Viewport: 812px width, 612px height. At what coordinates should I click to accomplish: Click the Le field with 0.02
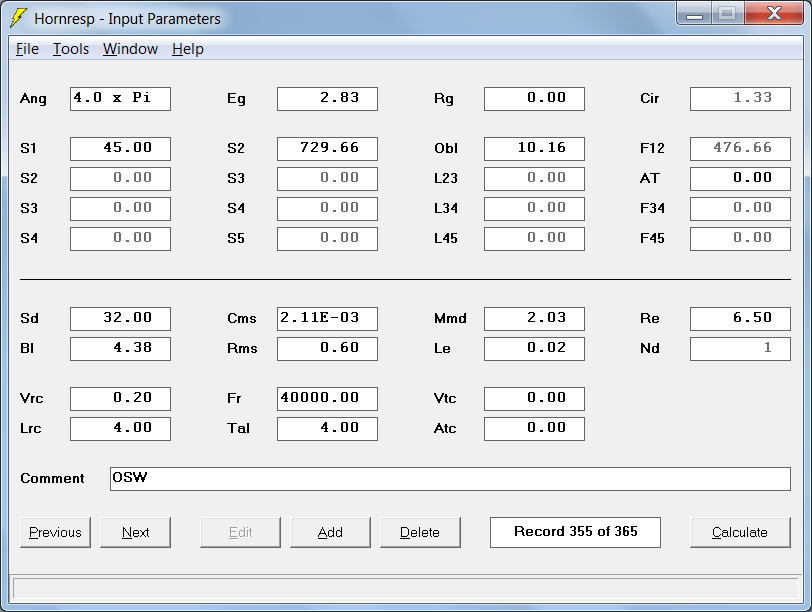(x=534, y=348)
